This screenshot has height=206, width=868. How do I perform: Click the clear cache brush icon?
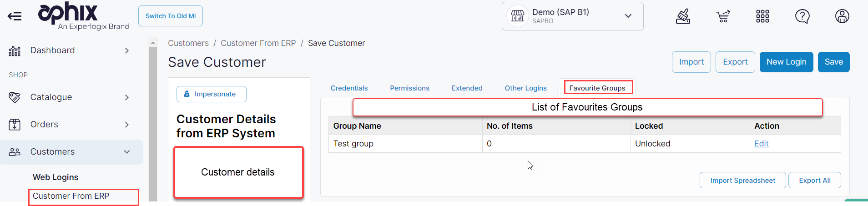pyautogui.click(x=683, y=16)
